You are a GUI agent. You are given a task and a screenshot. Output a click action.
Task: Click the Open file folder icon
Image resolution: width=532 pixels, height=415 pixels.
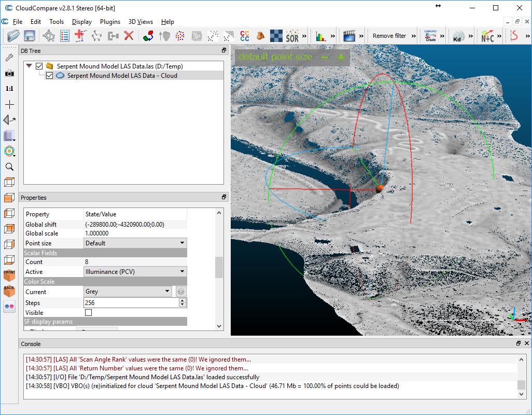click(x=13, y=36)
